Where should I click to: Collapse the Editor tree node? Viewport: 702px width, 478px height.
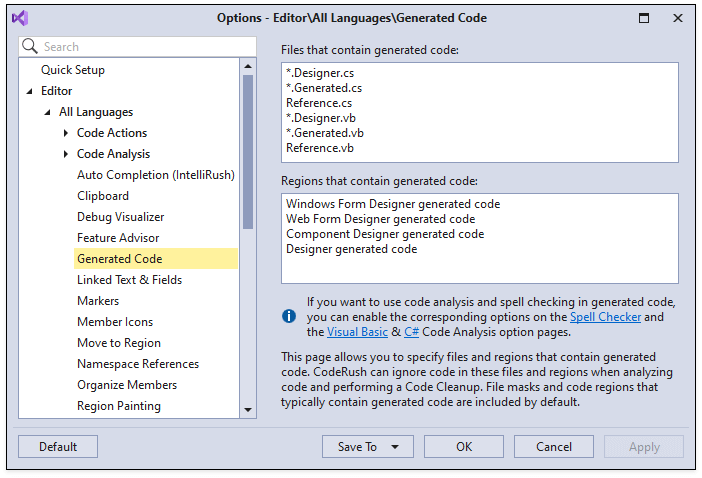point(30,91)
